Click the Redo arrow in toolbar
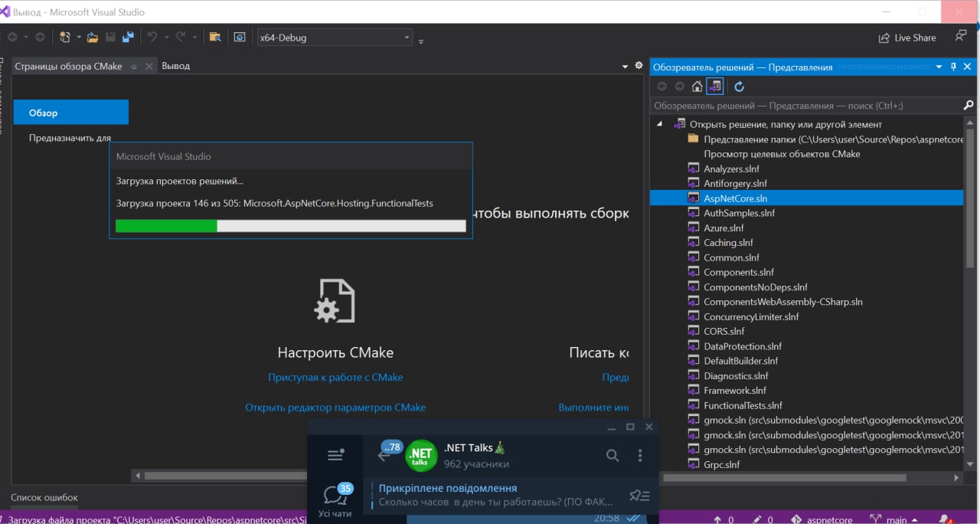The width and height of the screenshot is (980, 524). pyautogui.click(x=181, y=37)
